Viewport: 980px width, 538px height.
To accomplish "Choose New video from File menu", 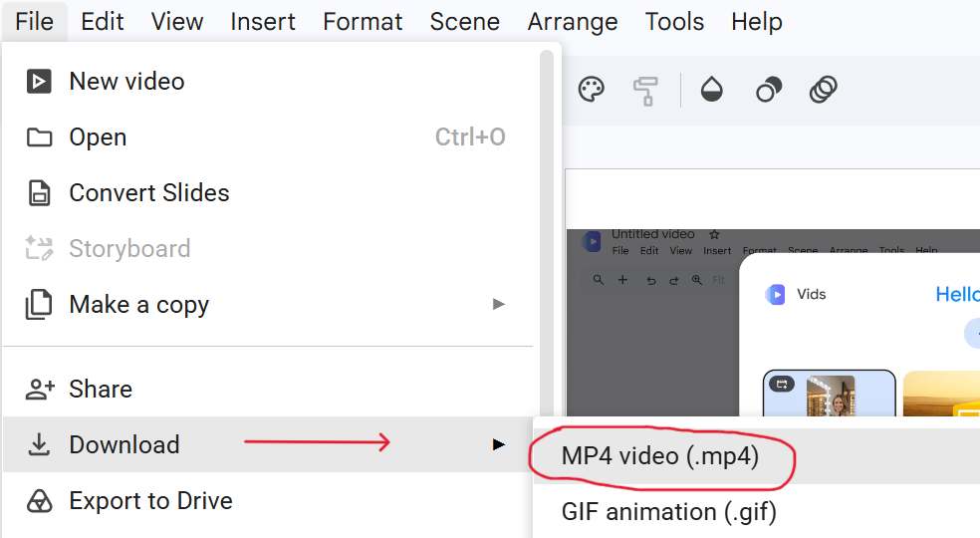I will click(x=269, y=82).
